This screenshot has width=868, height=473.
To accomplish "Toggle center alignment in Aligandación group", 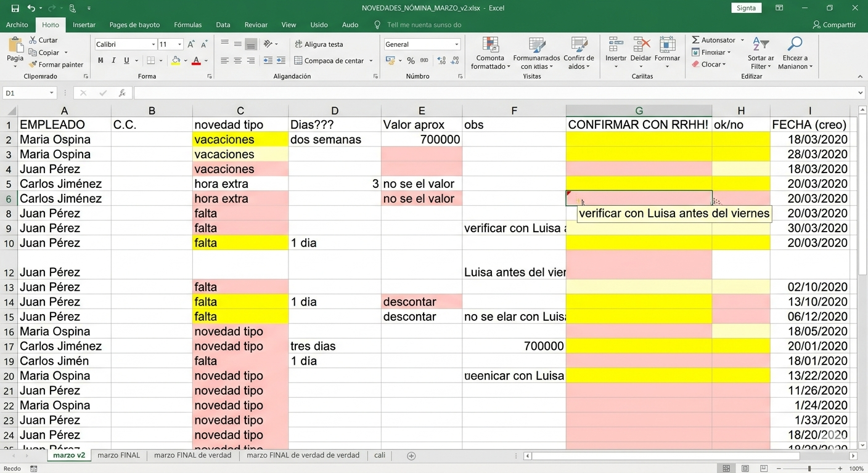I will click(x=237, y=60).
